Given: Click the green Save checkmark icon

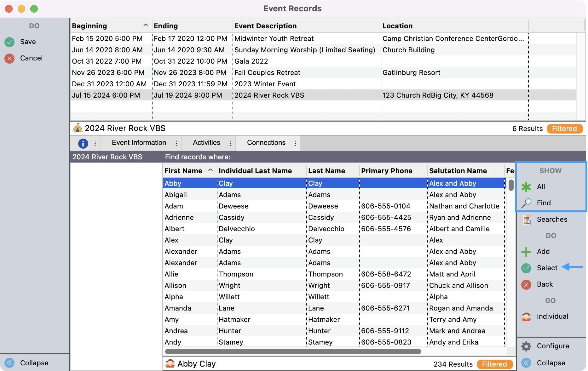Looking at the screenshot, I should 9,42.
